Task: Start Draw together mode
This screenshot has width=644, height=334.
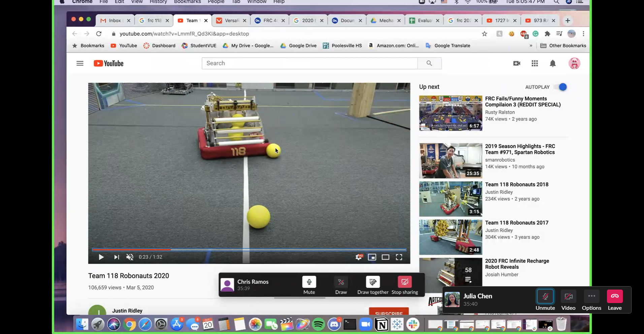Action: pos(373,286)
